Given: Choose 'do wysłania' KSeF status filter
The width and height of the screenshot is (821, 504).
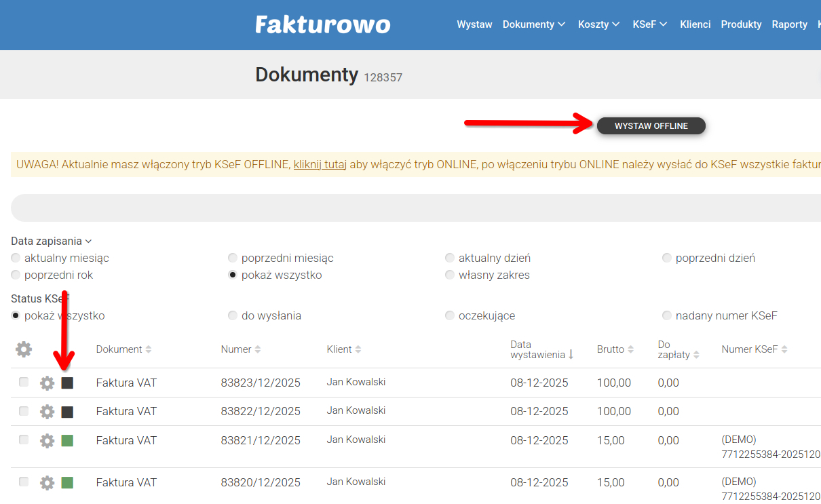Looking at the screenshot, I should point(233,316).
